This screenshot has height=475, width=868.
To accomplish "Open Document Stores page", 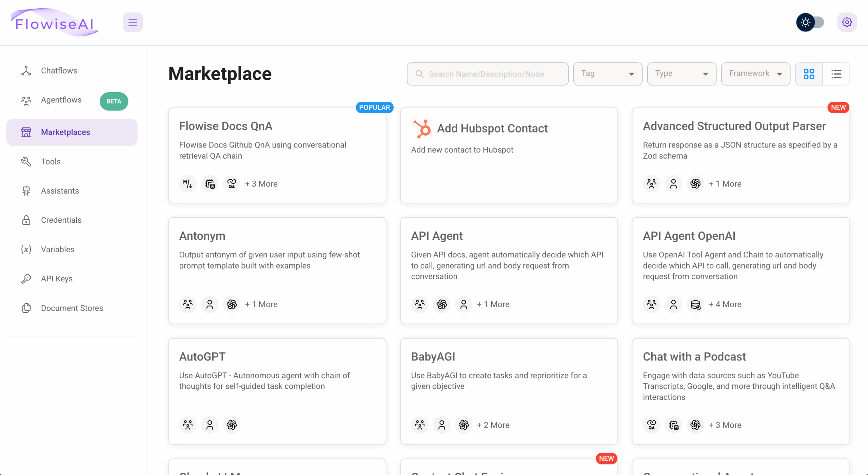I will (72, 308).
